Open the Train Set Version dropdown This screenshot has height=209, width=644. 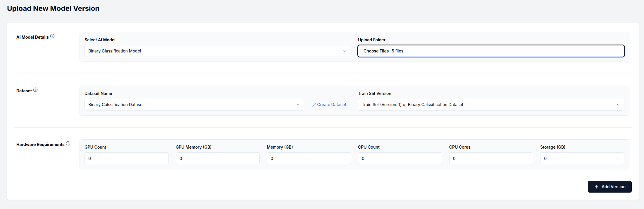pos(491,105)
